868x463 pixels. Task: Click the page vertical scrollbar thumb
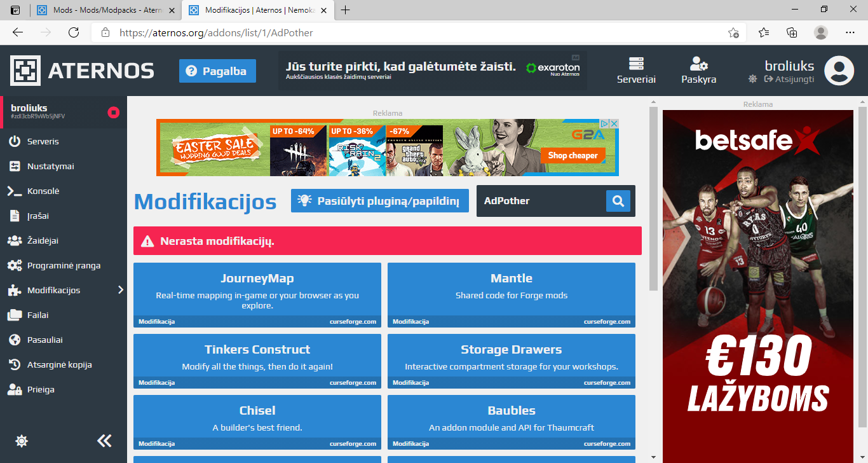[653, 198]
